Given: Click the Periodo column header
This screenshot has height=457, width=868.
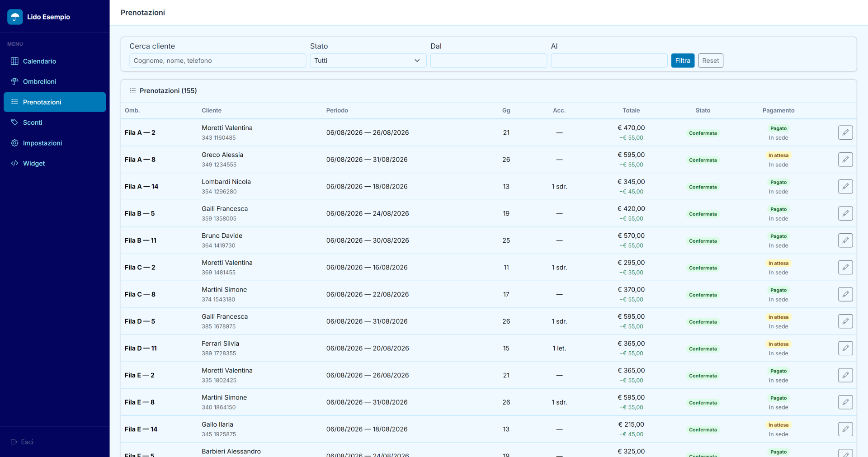Looking at the screenshot, I should (x=337, y=110).
